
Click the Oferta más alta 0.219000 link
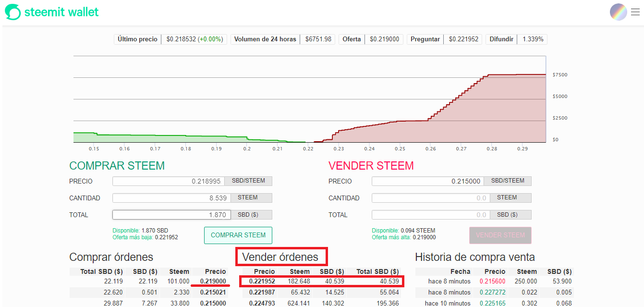(404, 237)
